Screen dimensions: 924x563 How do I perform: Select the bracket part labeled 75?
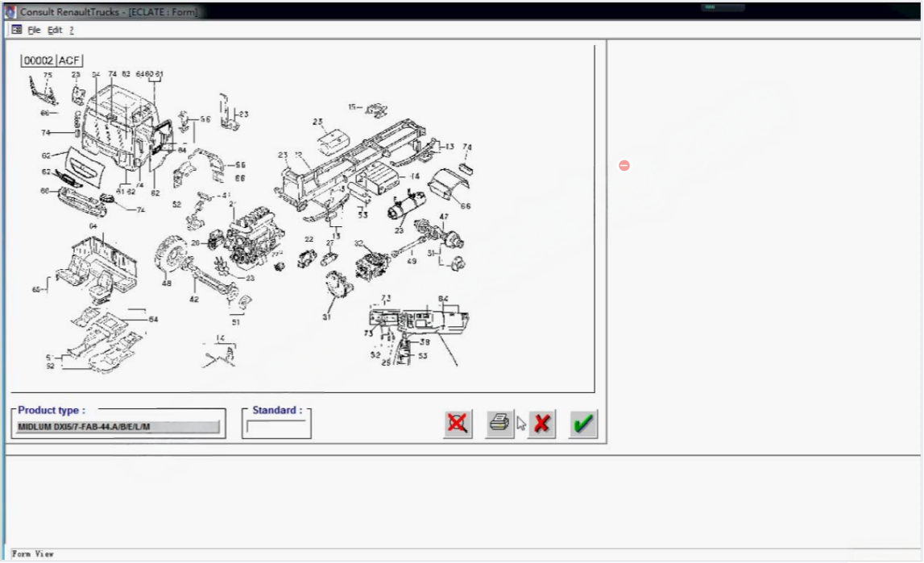point(43,91)
